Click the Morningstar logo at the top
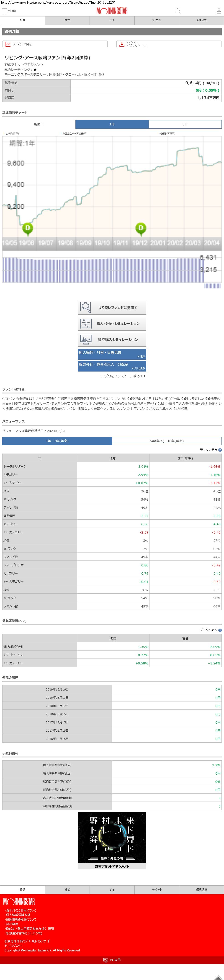This screenshot has height=980, width=224. point(112,11)
